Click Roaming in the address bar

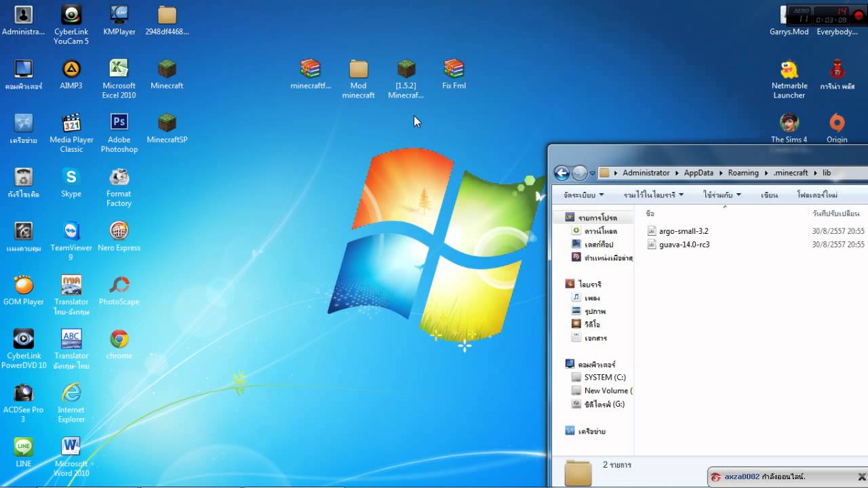[743, 173]
